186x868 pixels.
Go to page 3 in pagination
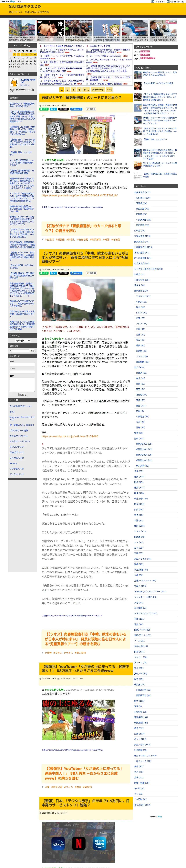[73, 90]
